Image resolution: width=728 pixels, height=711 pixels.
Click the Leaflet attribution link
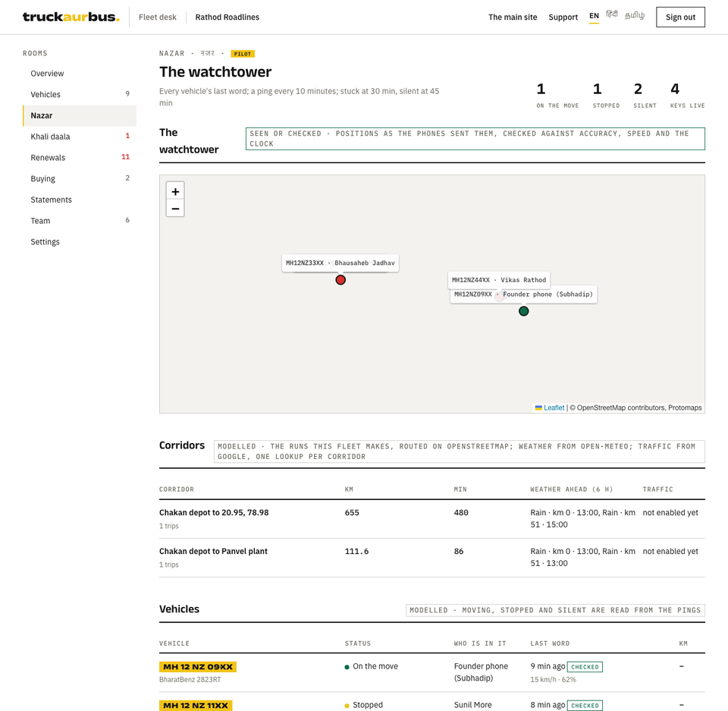tap(554, 407)
